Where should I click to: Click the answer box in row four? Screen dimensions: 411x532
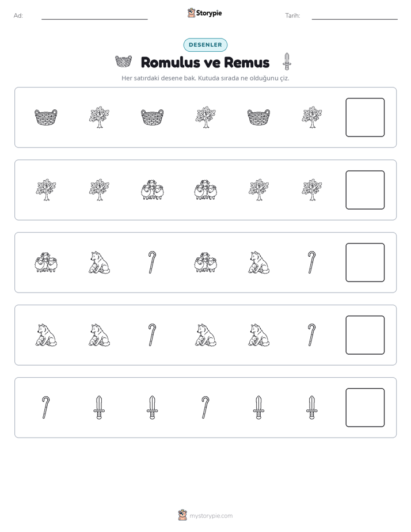pyautogui.click(x=365, y=335)
